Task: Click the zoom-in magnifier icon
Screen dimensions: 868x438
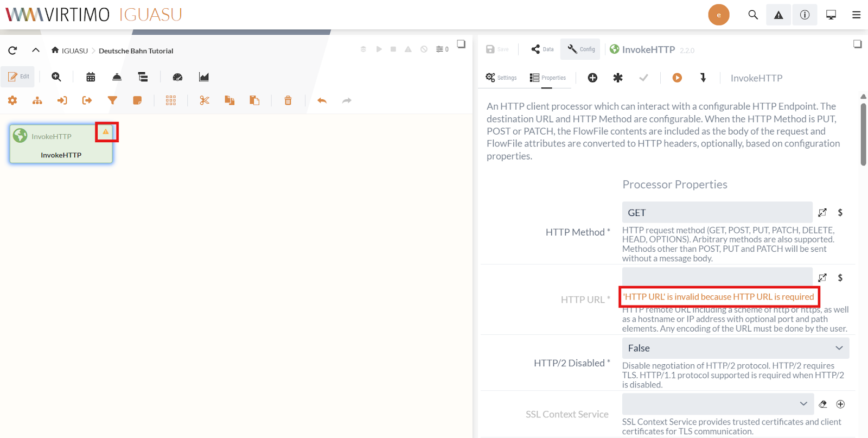Action: tap(56, 77)
